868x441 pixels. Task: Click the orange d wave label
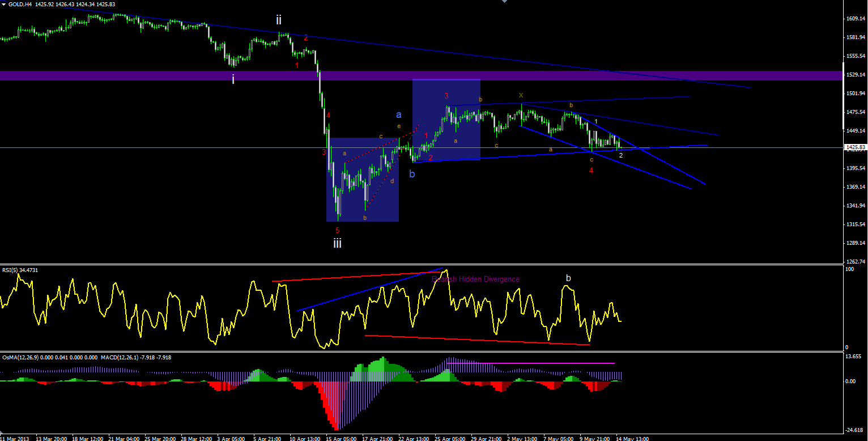[392, 181]
